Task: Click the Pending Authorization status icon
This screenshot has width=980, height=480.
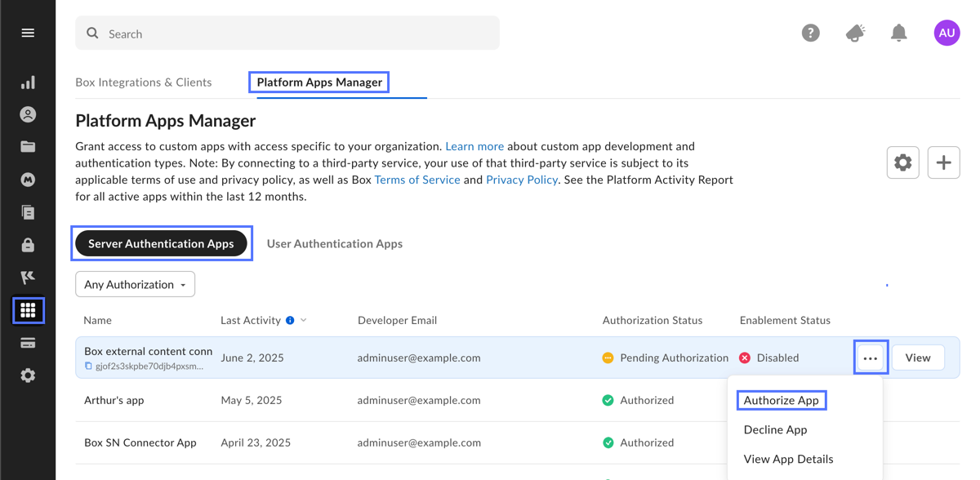Action: coord(608,358)
